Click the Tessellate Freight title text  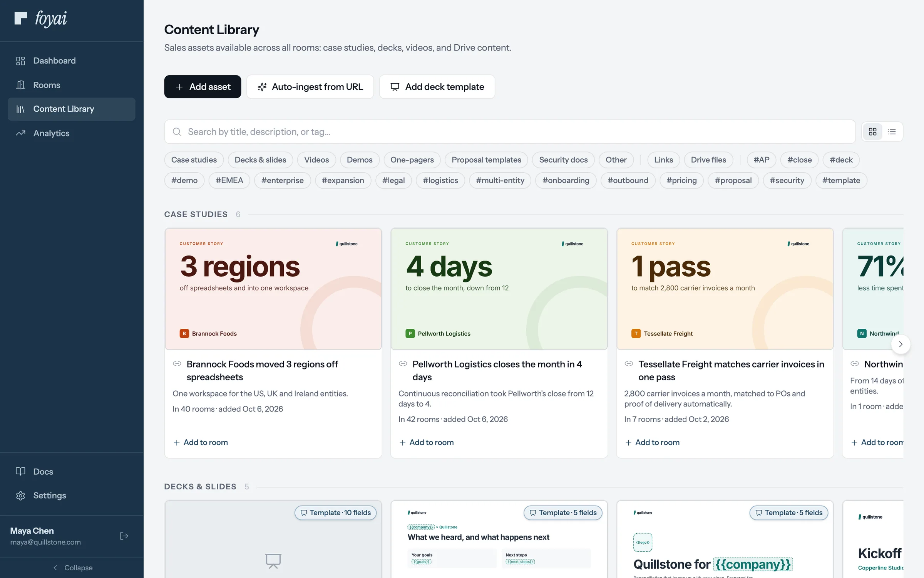731,370
